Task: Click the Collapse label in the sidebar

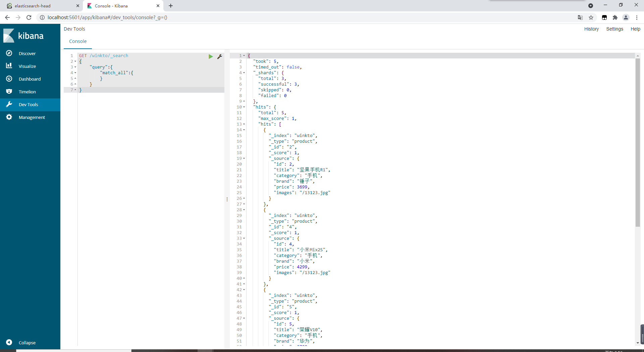Action: coord(27,343)
